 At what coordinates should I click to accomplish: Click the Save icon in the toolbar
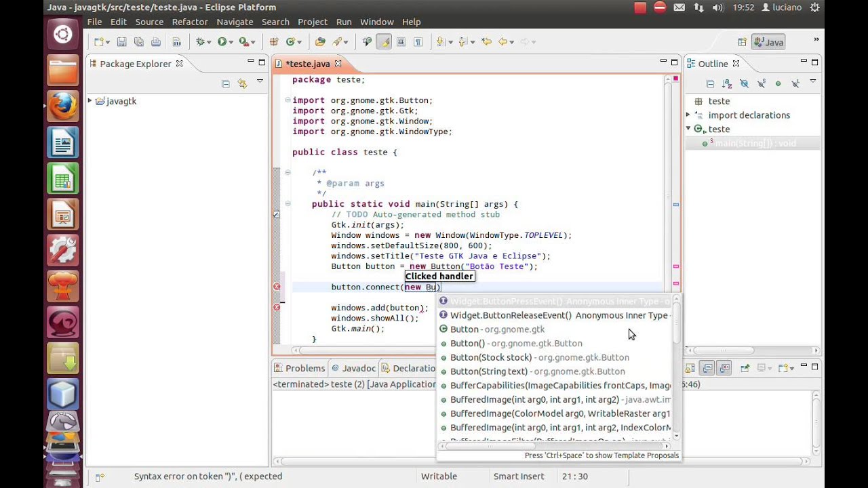[121, 42]
